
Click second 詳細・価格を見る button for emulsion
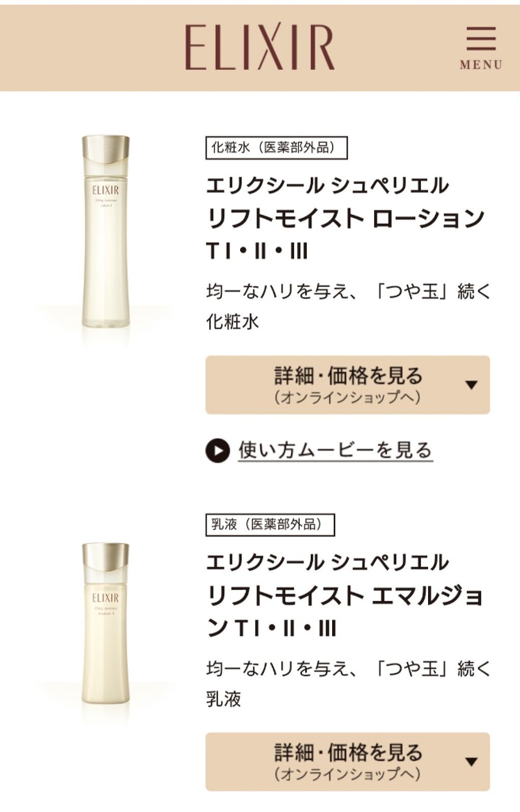pyautogui.click(x=347, y=761)
